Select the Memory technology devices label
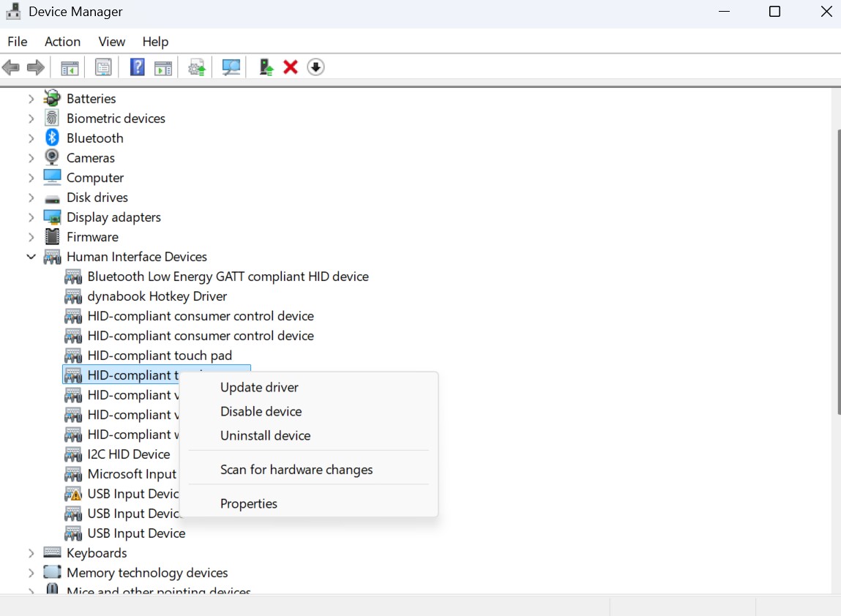The height and width of the screenshot is (616, 841). click(x=147, y=573)
